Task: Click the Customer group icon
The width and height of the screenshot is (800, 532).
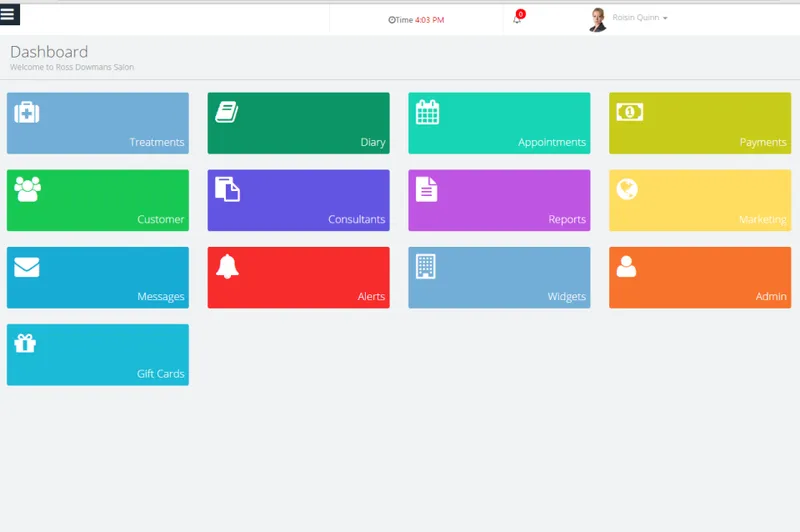Action: (28, 189)
